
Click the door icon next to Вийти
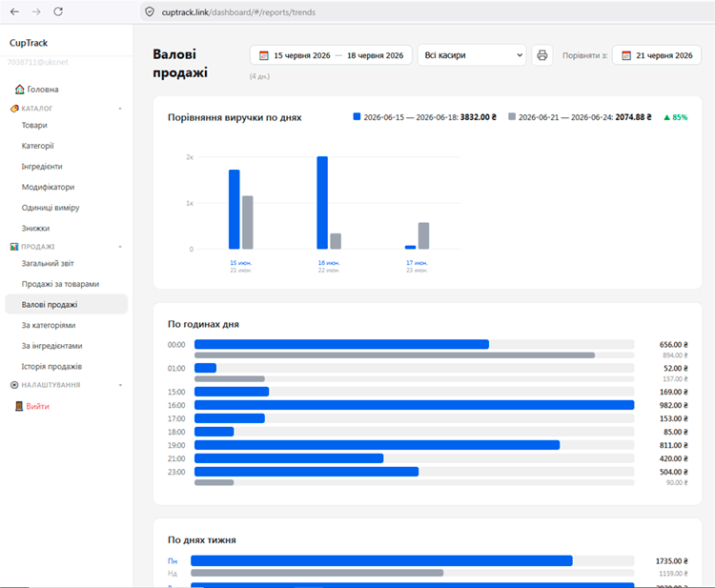point(19,406)
